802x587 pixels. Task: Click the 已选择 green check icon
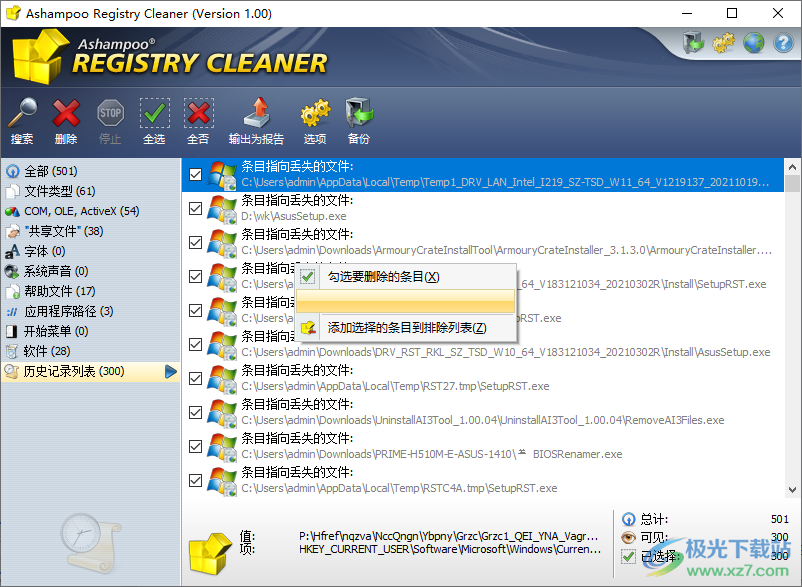pos(629,556)
